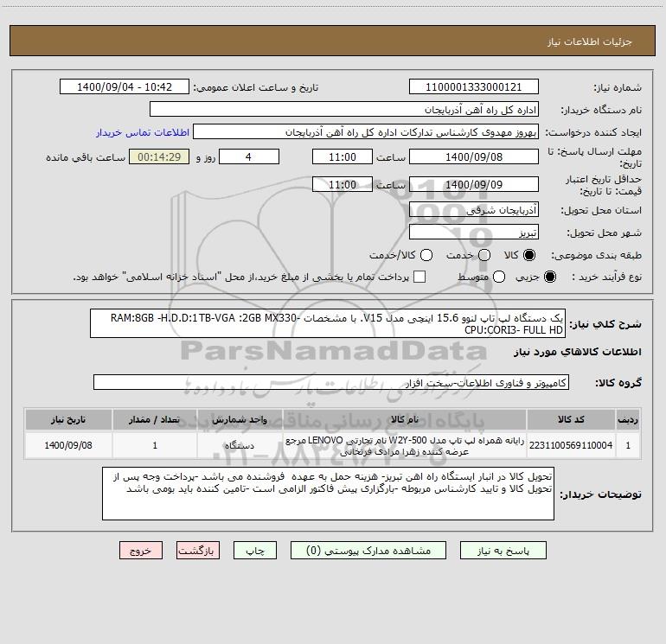Click the remaining time 00:14:29 field
Image resolution: width=666 pixels, height=644 pixels.
[x=159, y=156]
